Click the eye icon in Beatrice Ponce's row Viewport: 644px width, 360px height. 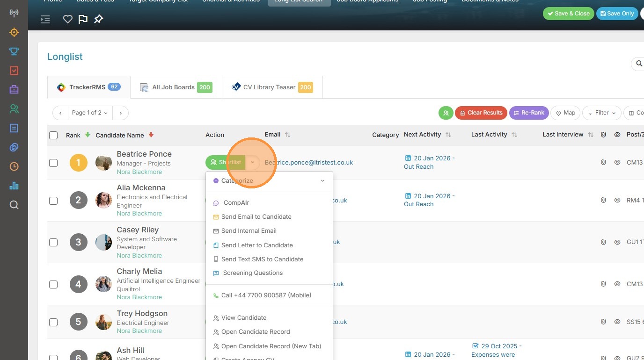pos(617,162)
